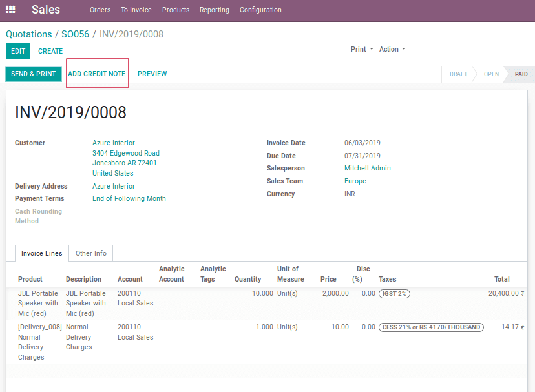The width and height of the screenshot is (535, 392).
Task: Select the Invoice Lines tab
Action: 42,253
